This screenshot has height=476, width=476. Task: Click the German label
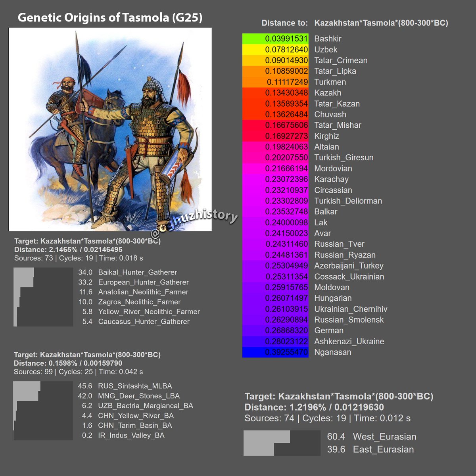pyautogui.click(x=329, y=330)
